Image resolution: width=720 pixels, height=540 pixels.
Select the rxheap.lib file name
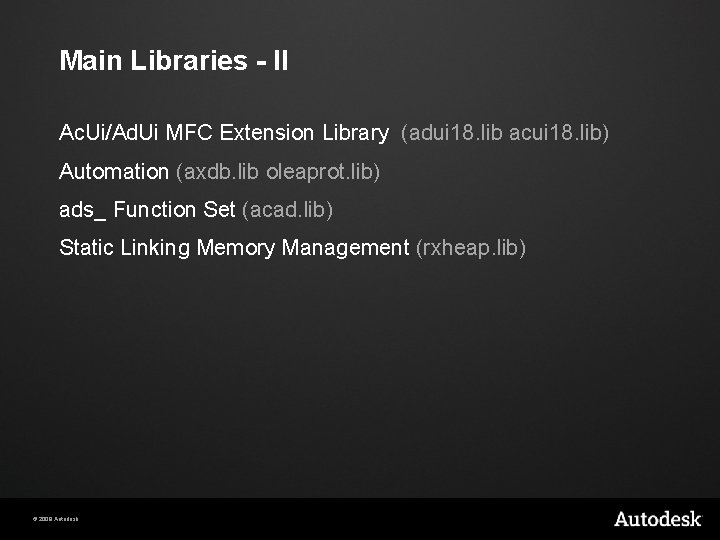(471, 248)
